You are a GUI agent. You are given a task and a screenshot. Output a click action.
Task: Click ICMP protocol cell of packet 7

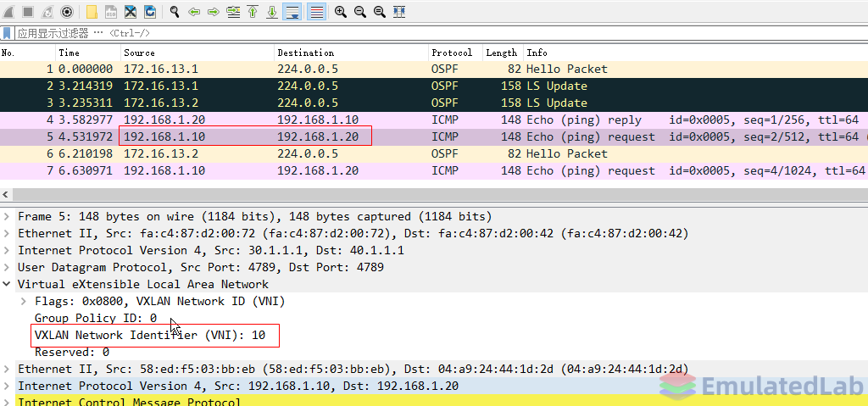click(x=445, y=170)
